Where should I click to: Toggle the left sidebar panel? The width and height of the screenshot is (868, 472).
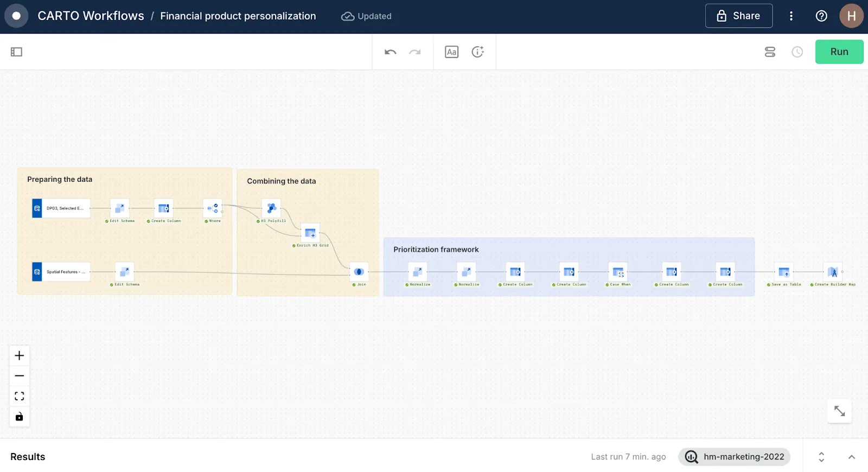(x=16, y=52)
